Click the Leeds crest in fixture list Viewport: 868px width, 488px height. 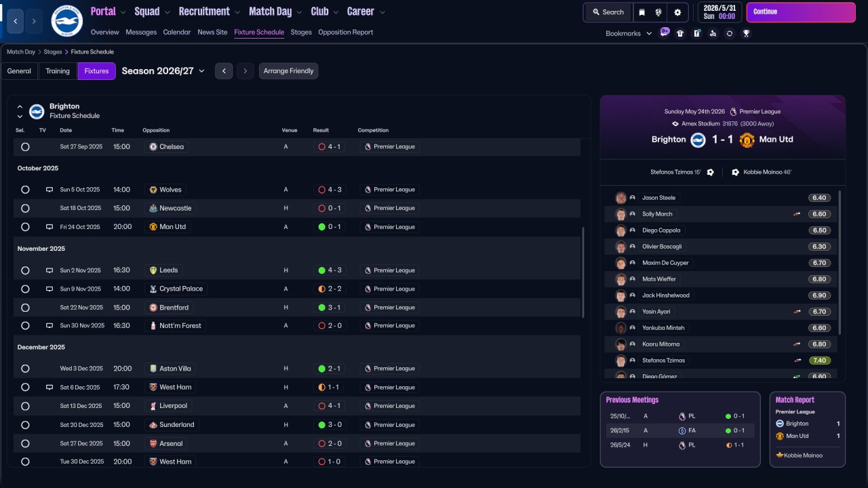tap(153, 270)
